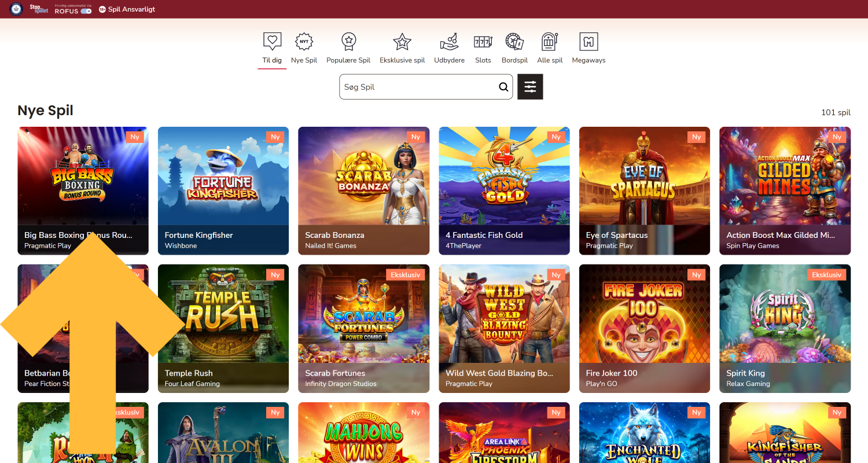Screen dimensions: 868x463
Task: Switch to the Slots category
Action: [x=483, y=49]
